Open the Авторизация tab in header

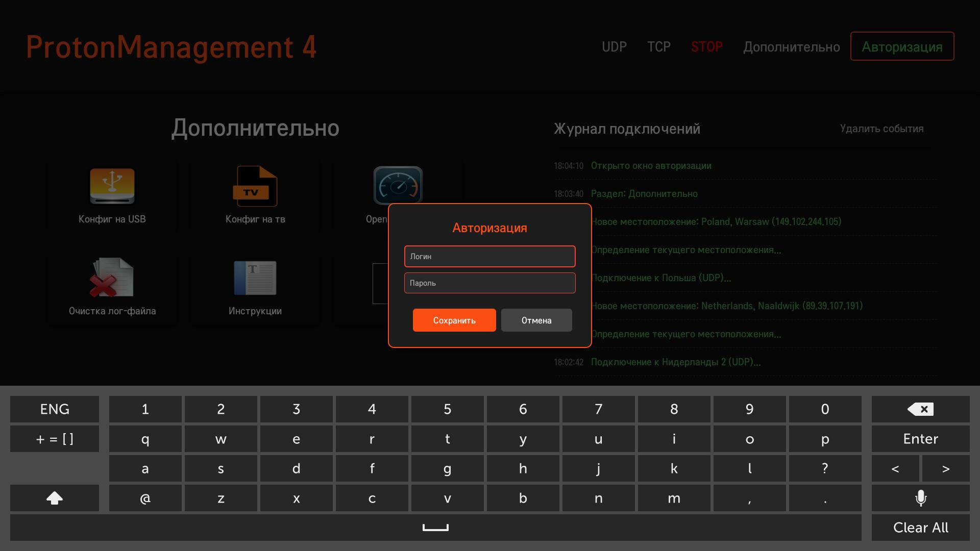point(902,46)
